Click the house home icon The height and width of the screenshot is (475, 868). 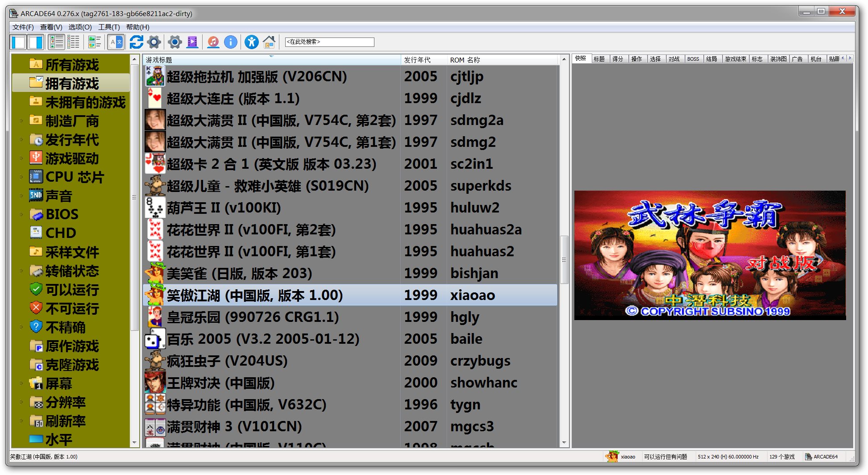pos(269,42)
